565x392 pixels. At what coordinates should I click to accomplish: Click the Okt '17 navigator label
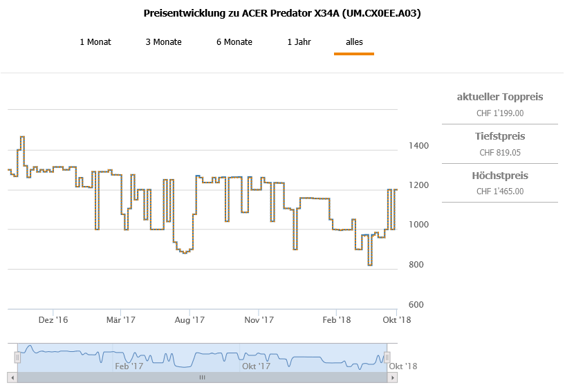tap(256, 366)
